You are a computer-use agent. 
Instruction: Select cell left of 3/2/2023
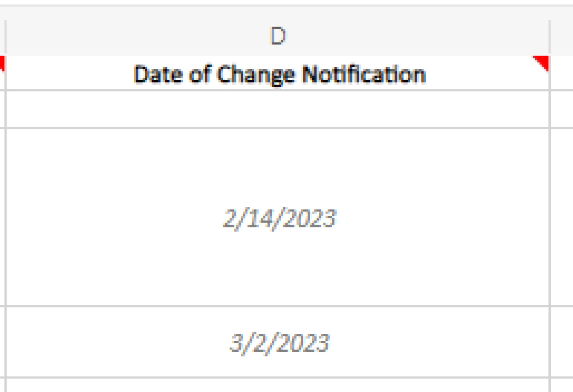[2, 343]
